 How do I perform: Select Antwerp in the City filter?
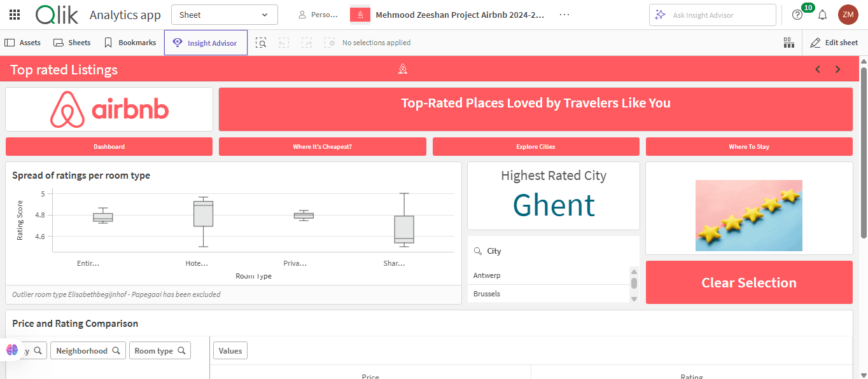click(x=549, y=275)
